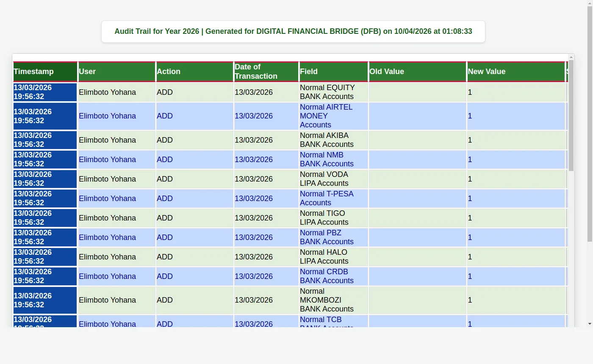Screen dimensions: 593x364
Task: Click the Date of Transaction column header
Action: coord(266,72)
